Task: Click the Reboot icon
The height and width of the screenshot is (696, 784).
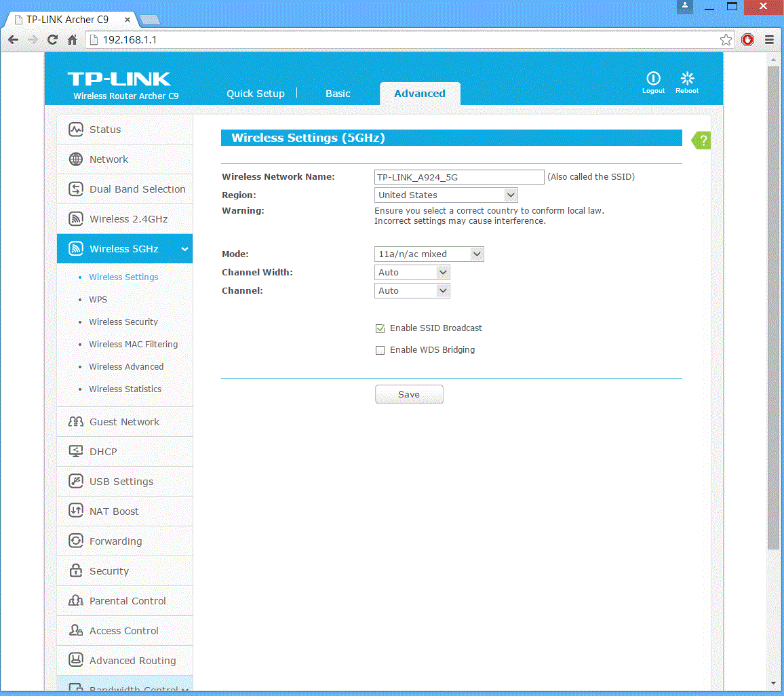Action: pyautogui.click(x=687, y=79)
